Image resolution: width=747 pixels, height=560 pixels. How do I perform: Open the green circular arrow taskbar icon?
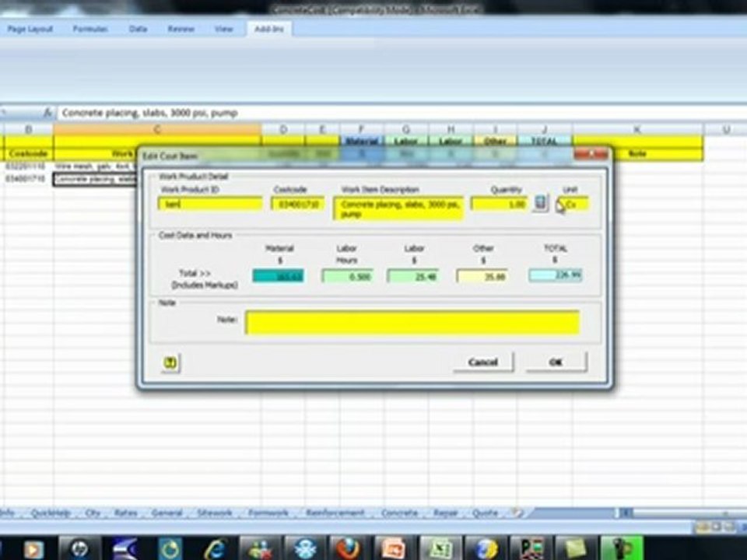[170, 548]
